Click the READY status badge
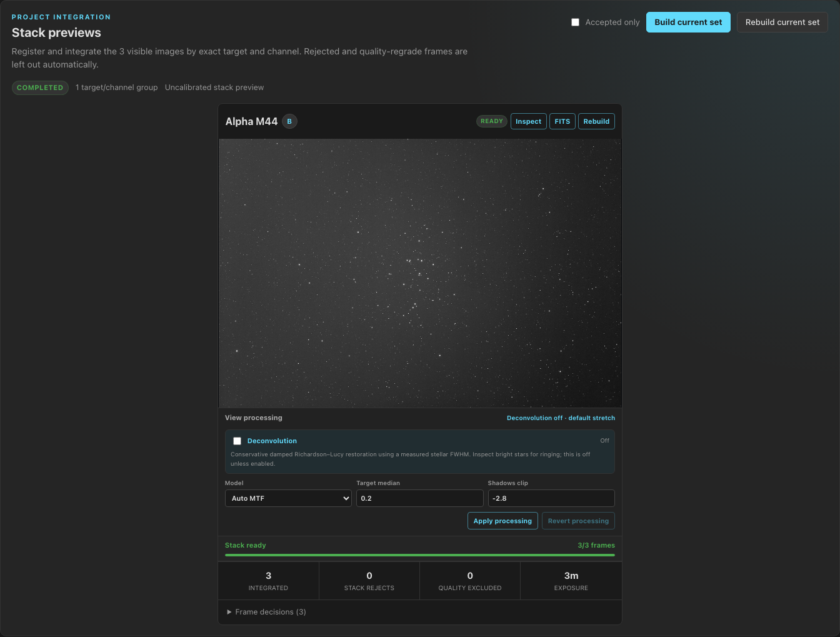The width and height of the screenshot is (840, 637). click(492, 121)
